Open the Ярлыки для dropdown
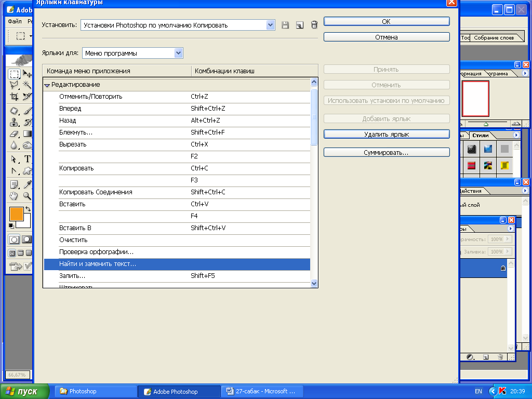The image size is (532, 399). click(179, 53)
